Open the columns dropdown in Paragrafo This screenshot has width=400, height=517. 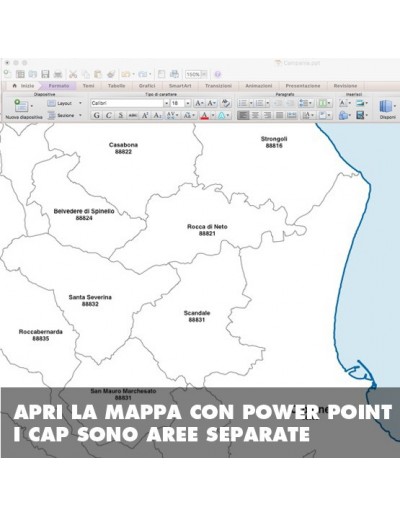[x=324, y=103]
